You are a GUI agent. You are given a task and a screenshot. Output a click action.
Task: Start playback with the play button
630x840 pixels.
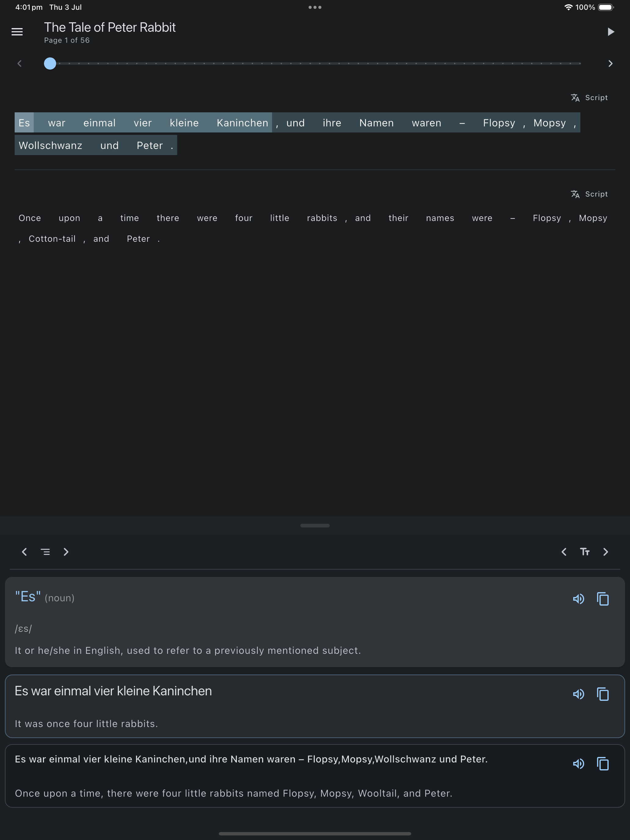[611, 31]
